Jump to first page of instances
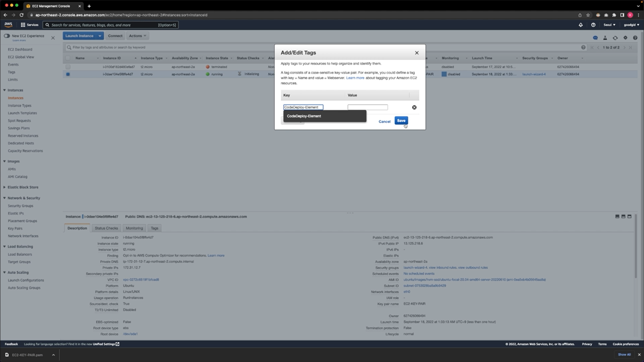This screenshot has height=362, width=644. click(592, 48)
